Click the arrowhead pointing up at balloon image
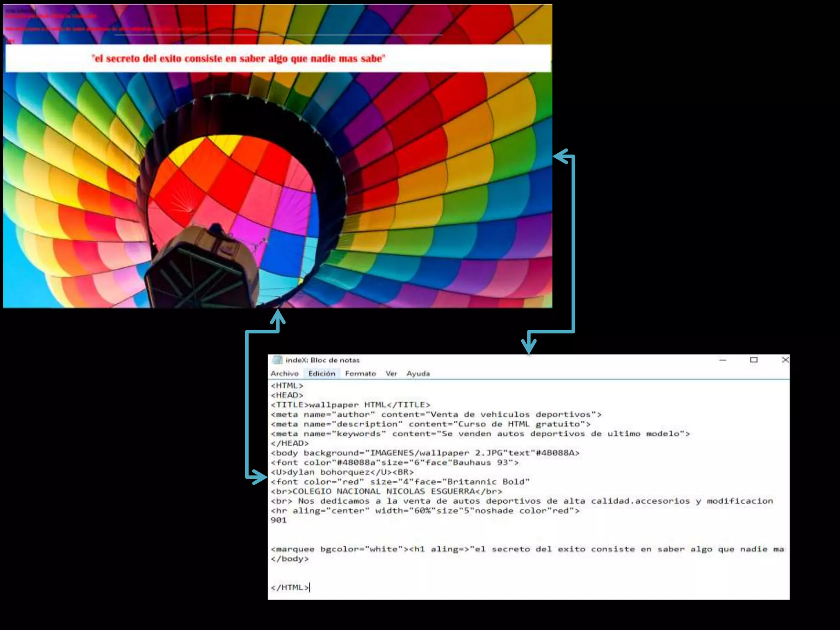840x630 pixels. [x=278, y=317]
